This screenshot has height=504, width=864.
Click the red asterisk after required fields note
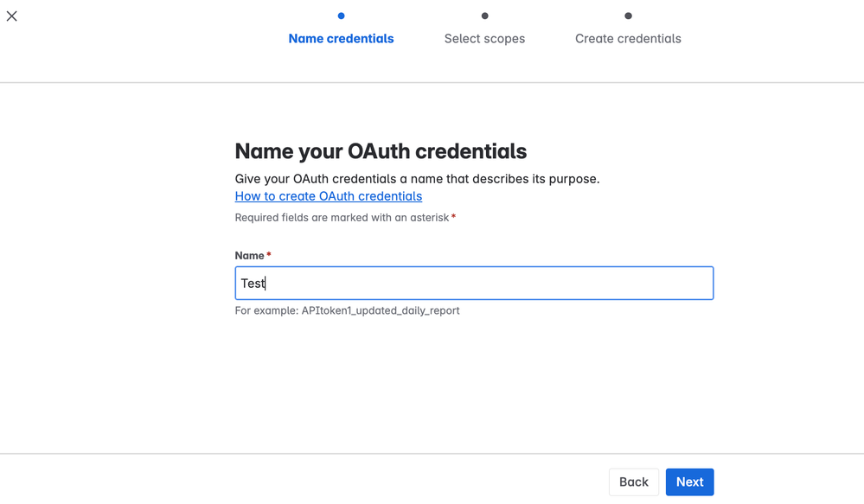[453, 217]
